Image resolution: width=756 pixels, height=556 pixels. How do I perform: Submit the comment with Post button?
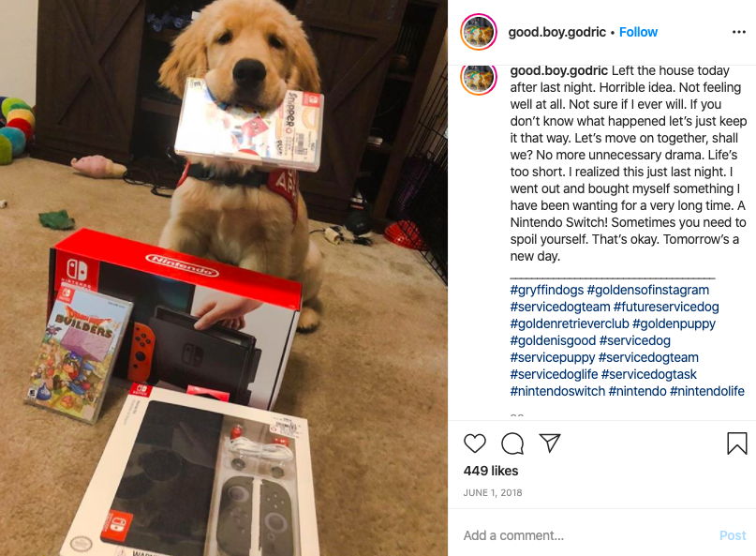tap(733, 535)
